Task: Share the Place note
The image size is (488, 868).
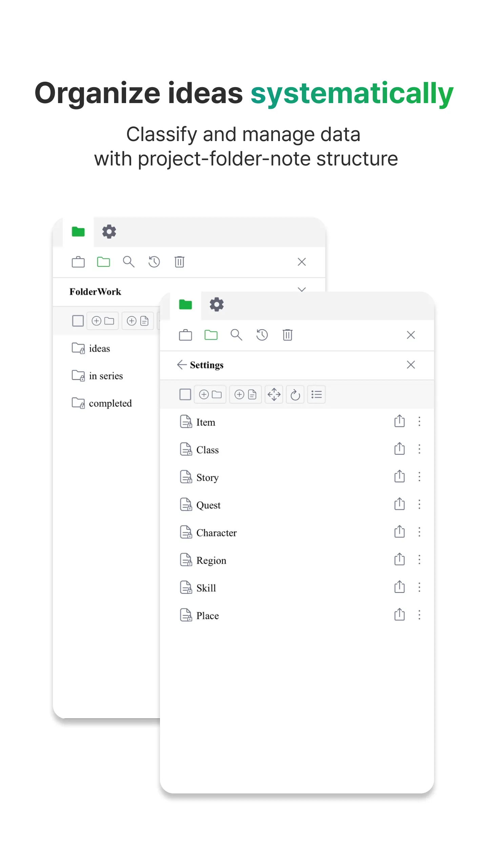Action: tap(400, 615)
